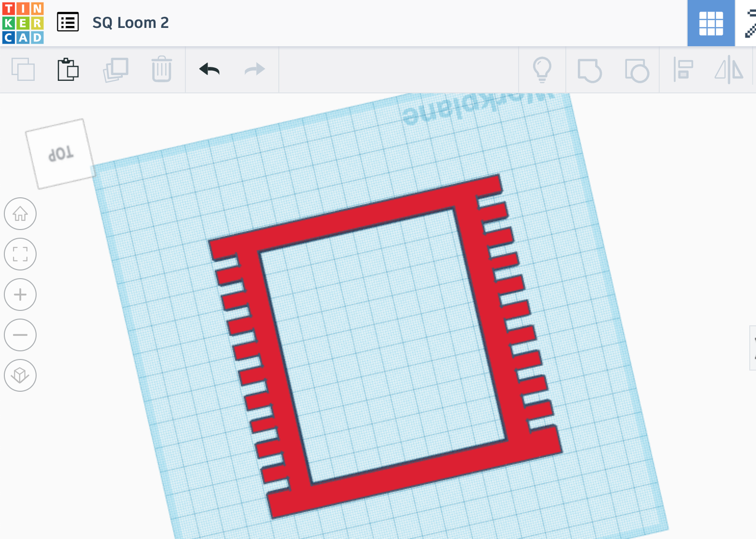The width and height of the screenshot is (756, 539).
Task: Click the Delete trash can icon
Action: 162,69
